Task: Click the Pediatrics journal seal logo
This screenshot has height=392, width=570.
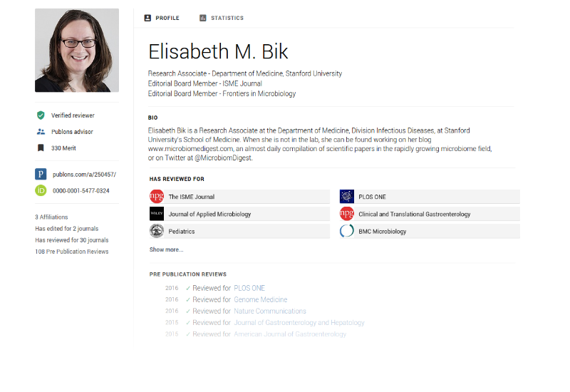Action: (x=157, y=231)
